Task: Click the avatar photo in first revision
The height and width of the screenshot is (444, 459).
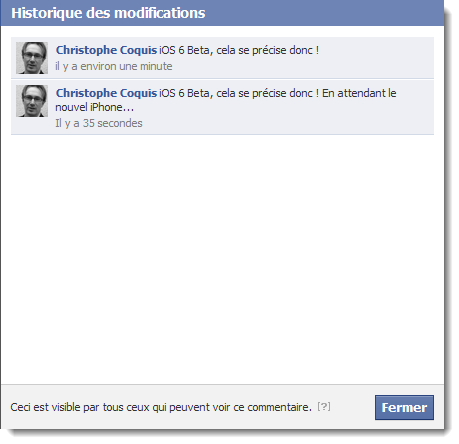Action: (x=32, y=58)
